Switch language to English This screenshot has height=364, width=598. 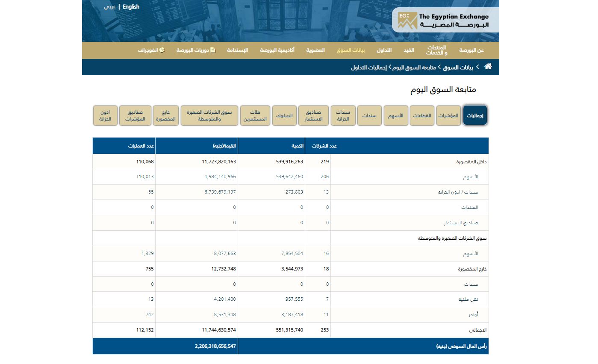(x=131, y=7)
